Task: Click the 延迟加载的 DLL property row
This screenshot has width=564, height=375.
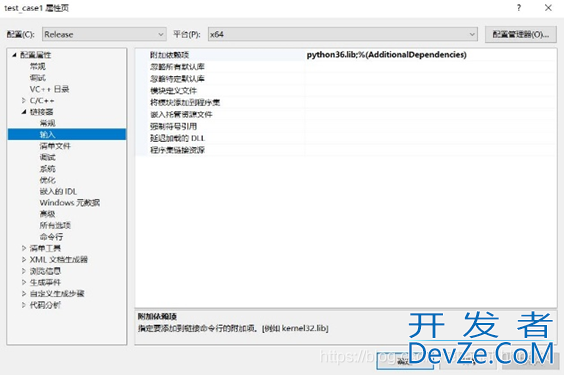Action: [345, 138]
